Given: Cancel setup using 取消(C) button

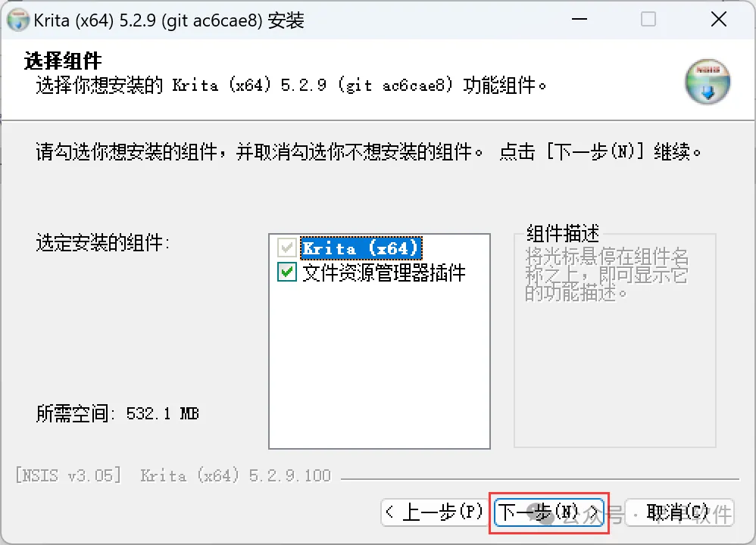Looking at the screenshot, I should [x=679, y=512].
